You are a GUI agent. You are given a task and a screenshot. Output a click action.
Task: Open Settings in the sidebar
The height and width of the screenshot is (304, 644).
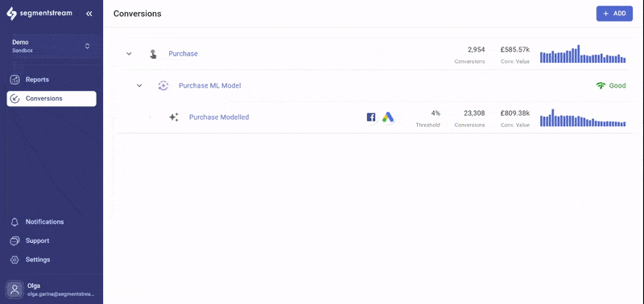(x=52, y=260)
